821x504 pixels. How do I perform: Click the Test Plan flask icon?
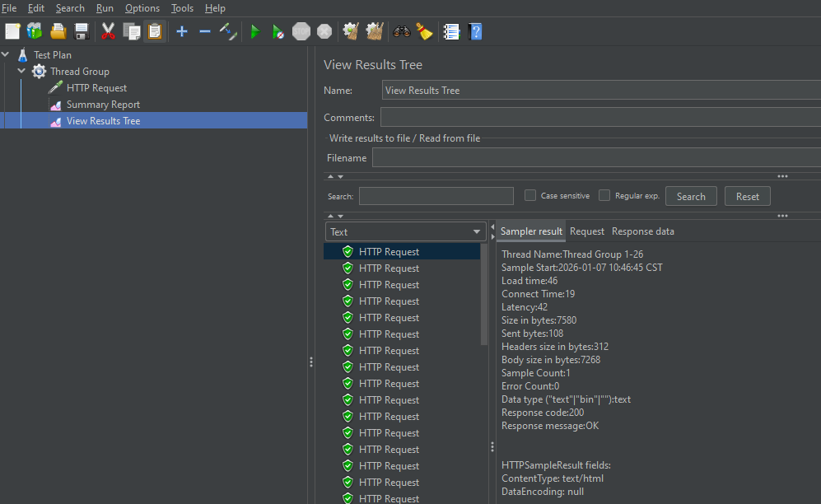pyautogui.click(x=22, y=55)
